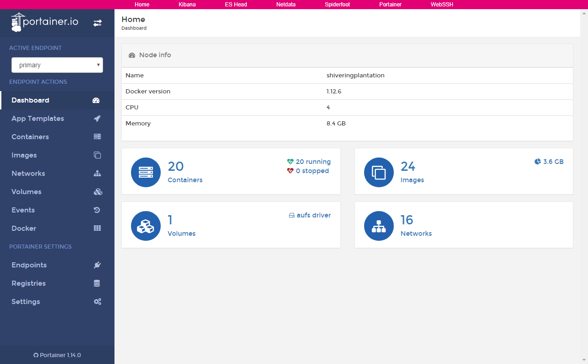Click the Docker grid icon in sidebar
This screenshot has height=364, width=588.
tap(97, 228)
